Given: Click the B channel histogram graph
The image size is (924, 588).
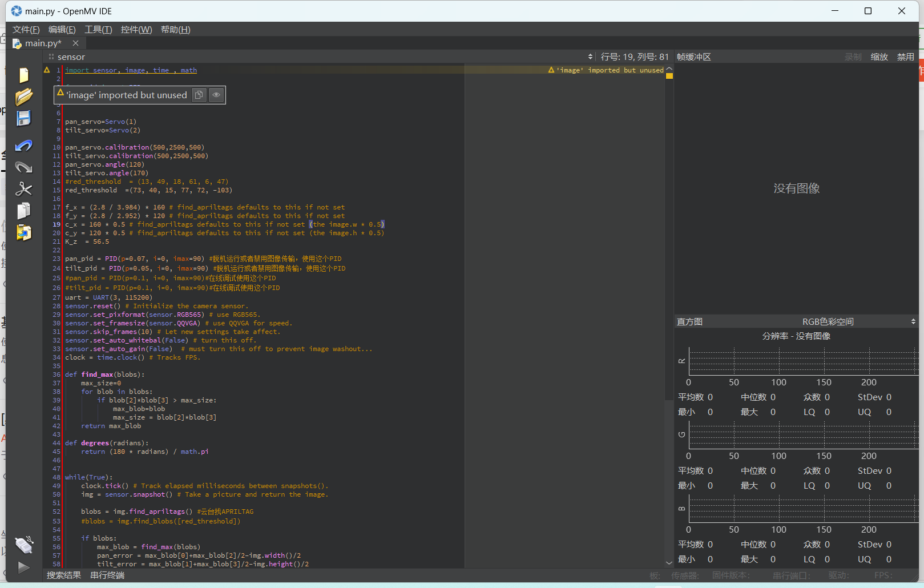Looking at the screenshot, I should pos(803,508).
